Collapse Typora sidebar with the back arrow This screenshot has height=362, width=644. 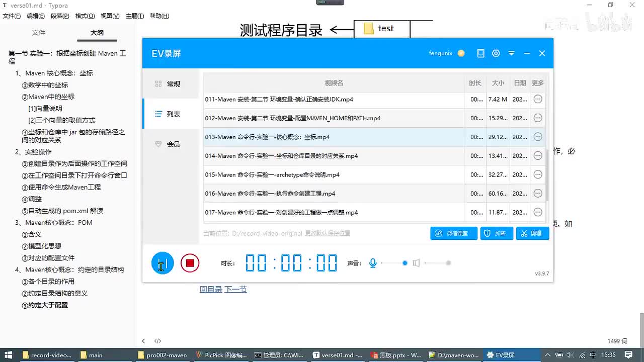143,341
